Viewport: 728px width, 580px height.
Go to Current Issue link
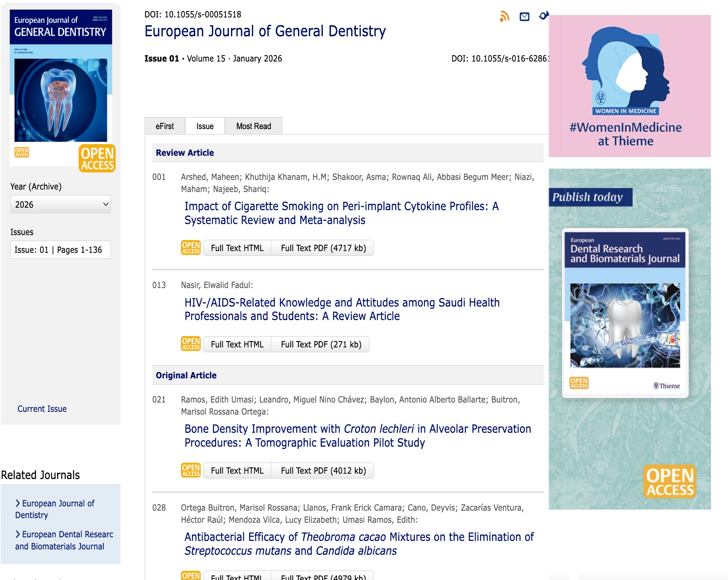coord(42,409)
